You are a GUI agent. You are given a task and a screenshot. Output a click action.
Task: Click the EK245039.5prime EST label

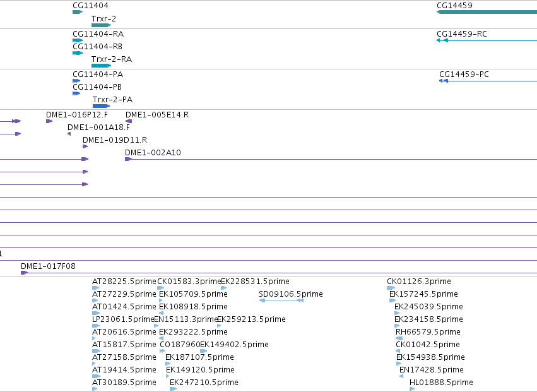click(x=428, y=307)
